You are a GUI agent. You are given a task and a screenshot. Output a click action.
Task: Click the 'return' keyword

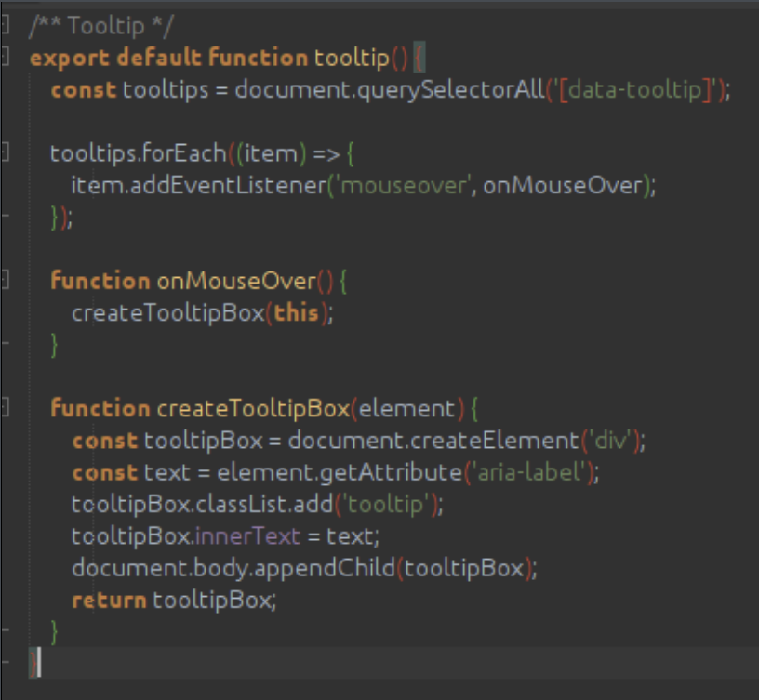click(x=109, y=600)
